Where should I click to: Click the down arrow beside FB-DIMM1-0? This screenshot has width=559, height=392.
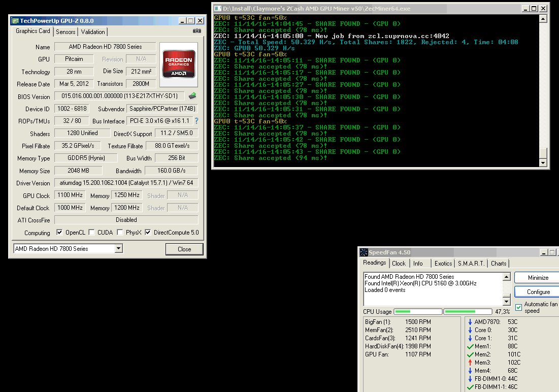coord(470,379)
